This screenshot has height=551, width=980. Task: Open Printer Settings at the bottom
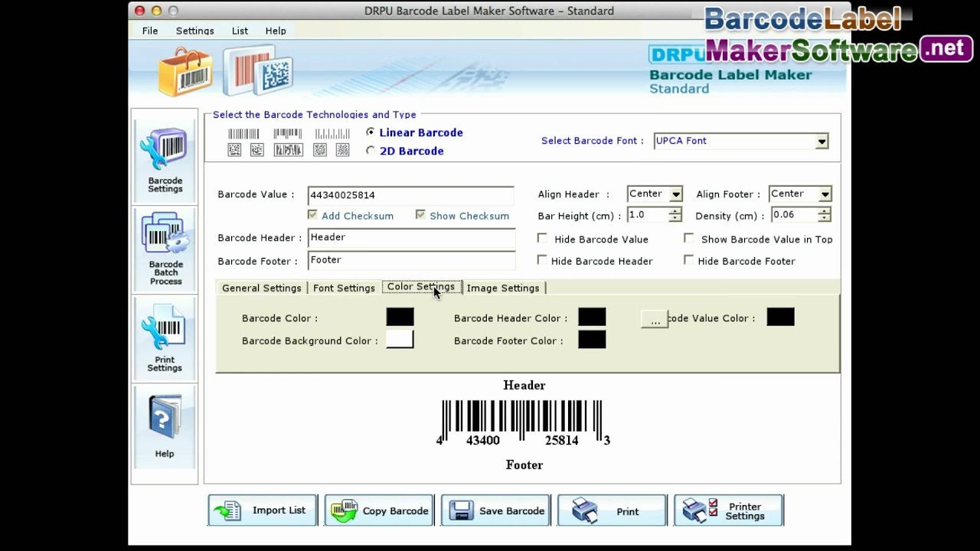tap(728, 510)
